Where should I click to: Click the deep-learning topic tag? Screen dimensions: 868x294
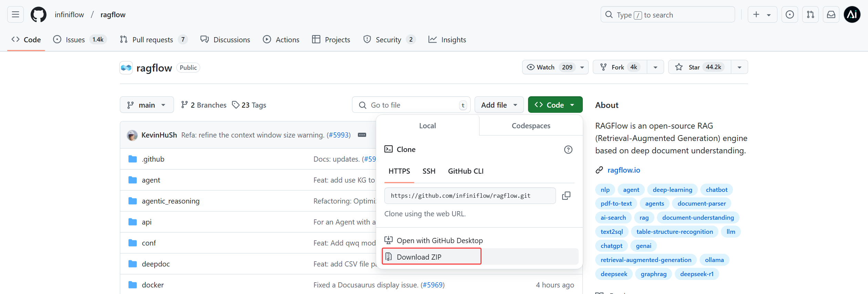point(672,190)
